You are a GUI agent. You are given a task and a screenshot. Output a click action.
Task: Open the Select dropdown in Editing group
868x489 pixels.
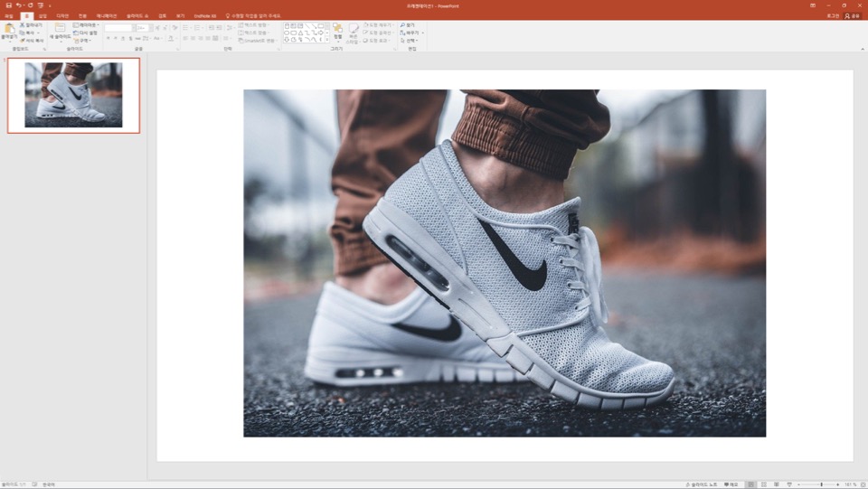(x=409, y=41)
